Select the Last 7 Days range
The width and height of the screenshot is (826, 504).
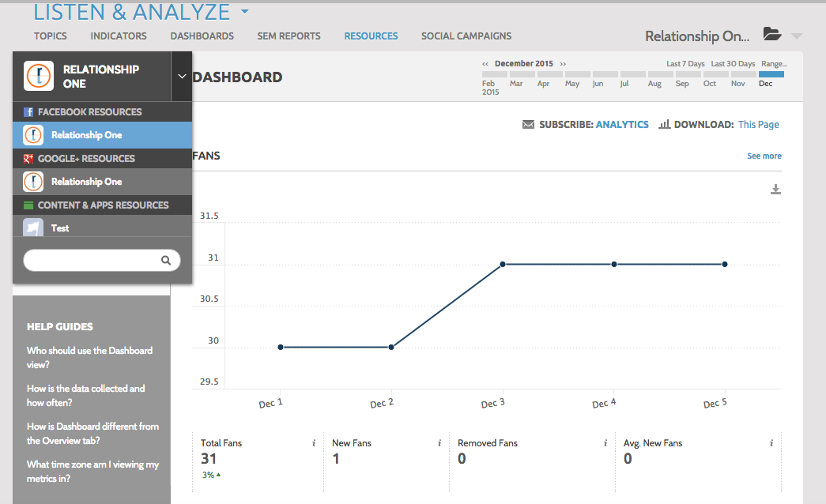pos(685,64)
